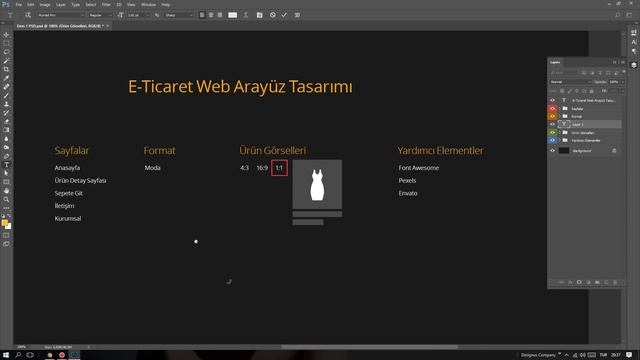The image size is (640, 360).
Task: Cancel current text edits
Action: [x=273, y=15]
